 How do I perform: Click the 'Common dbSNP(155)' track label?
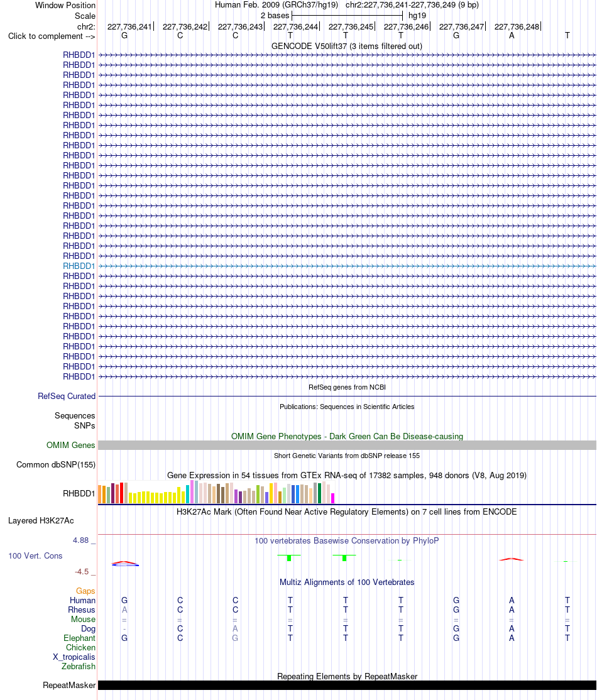pos(56,465)
